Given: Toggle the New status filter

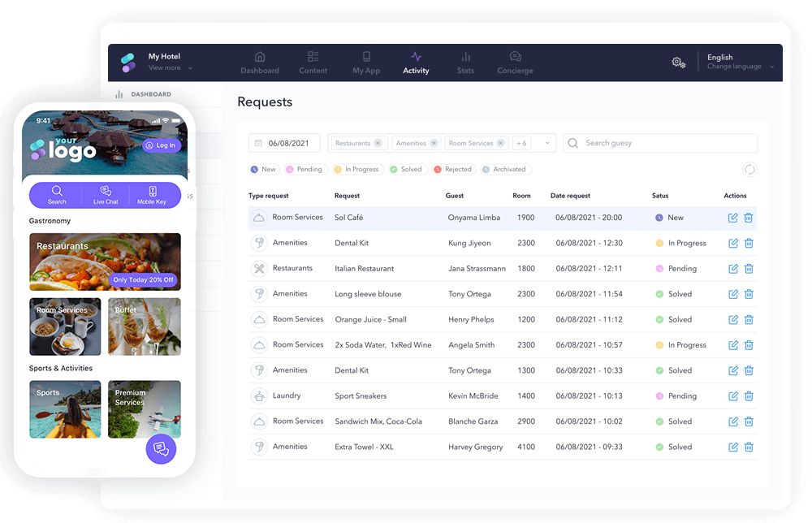Looking at the screenshot, I should 263,170.
